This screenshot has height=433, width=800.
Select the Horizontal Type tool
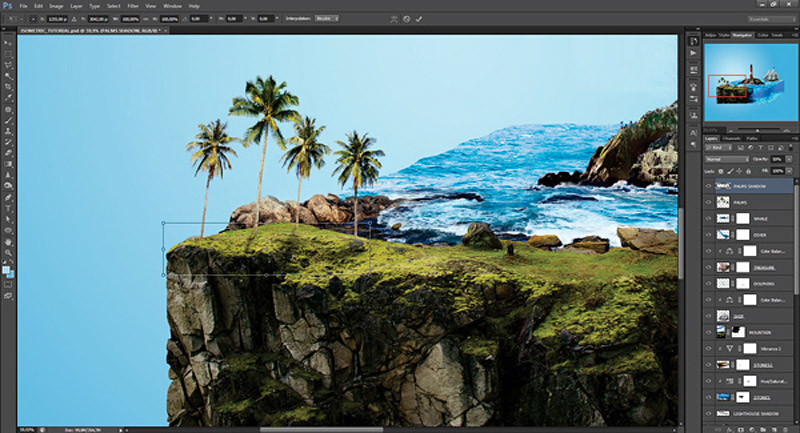click(8, 208)
